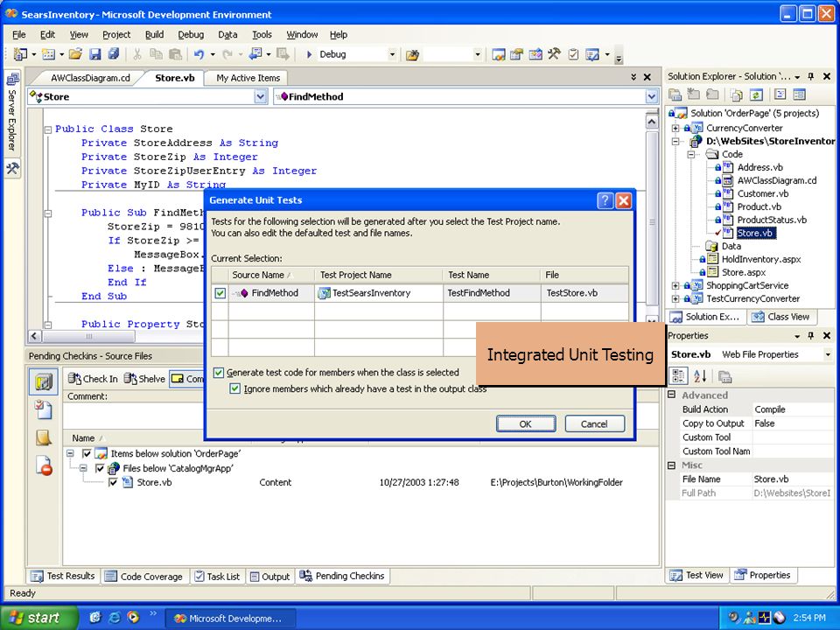
Task: Open the Debug menu
Action: pos(191,35)
